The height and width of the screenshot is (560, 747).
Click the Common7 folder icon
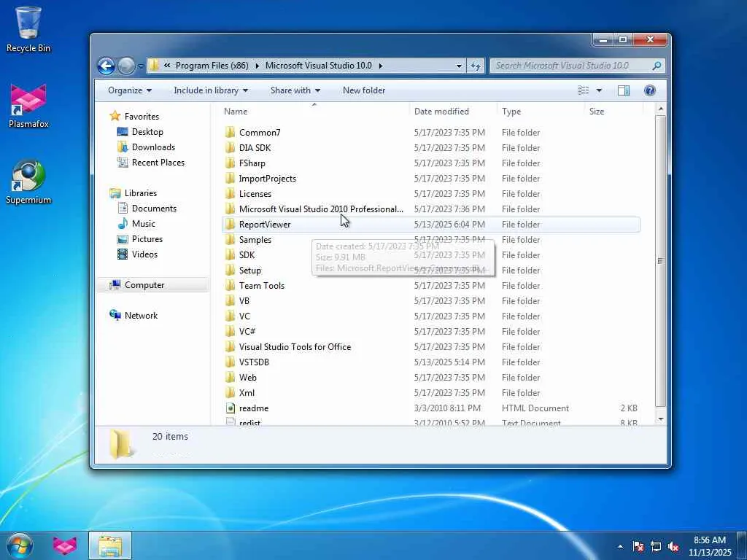click(x=230, y=133)
